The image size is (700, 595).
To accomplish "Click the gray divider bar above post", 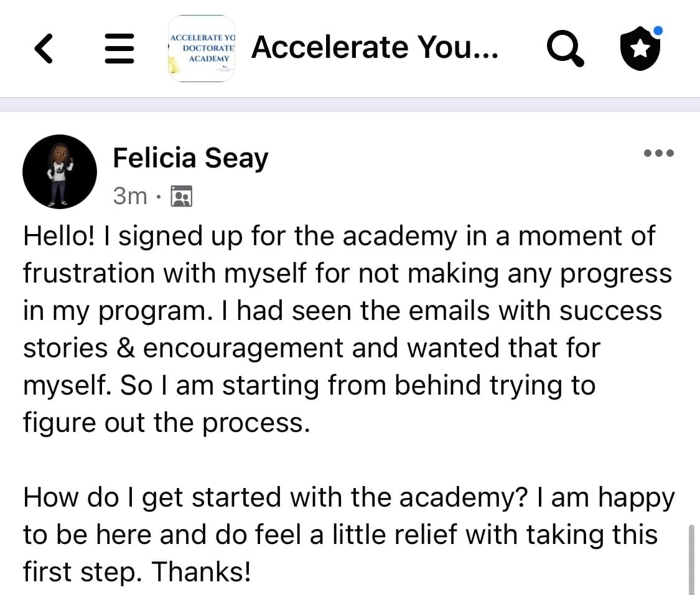I will (350, 105).
